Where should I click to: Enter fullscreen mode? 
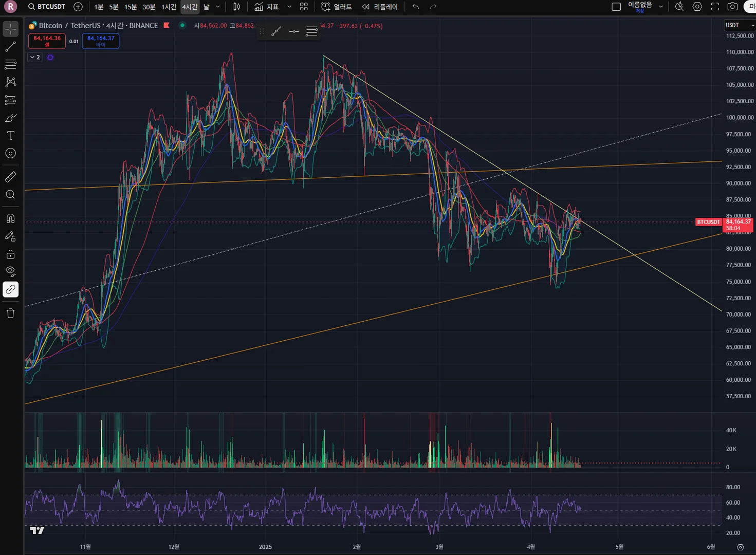pos(715,7)
